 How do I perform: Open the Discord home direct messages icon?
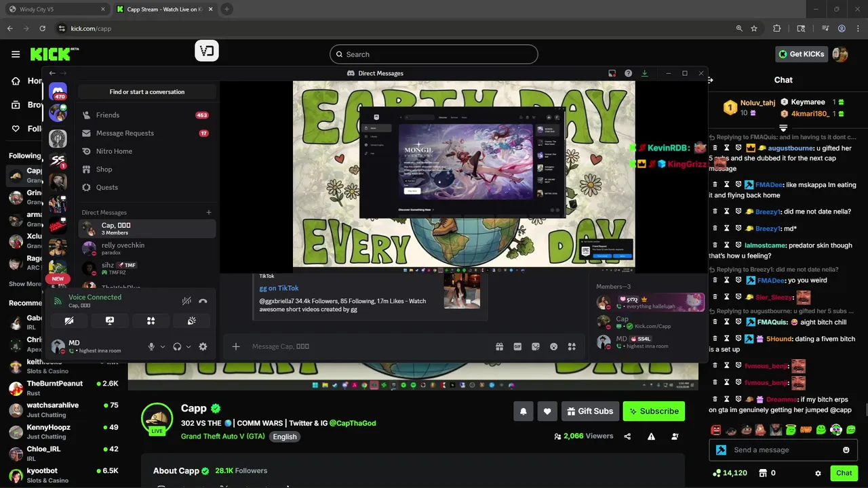[x=58, y=91]
